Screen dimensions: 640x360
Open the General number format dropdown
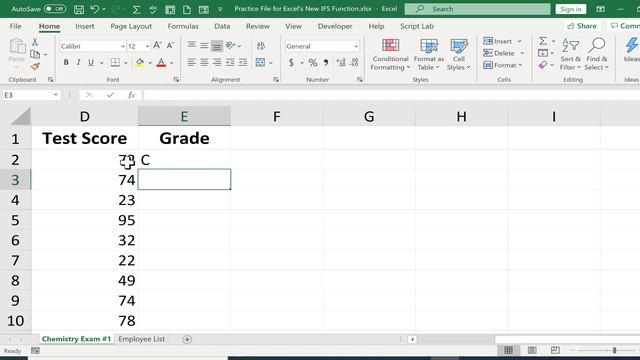click(x=356, y=46)
